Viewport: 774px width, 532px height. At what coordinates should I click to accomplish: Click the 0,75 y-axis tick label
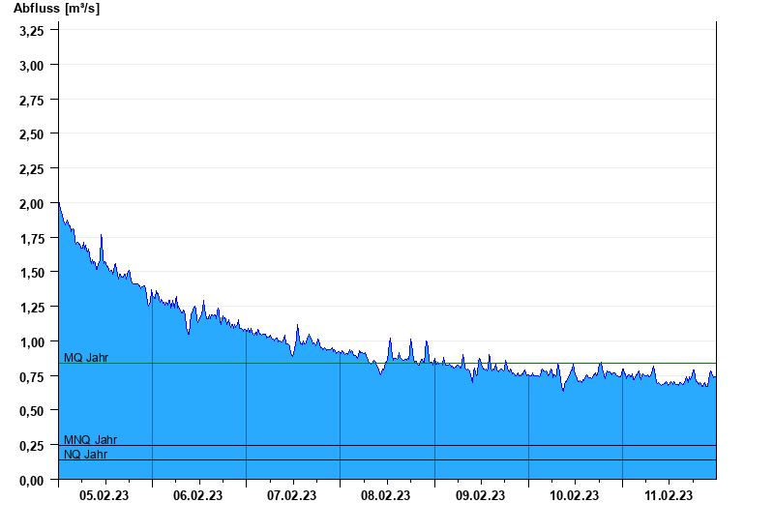[32, 376]
